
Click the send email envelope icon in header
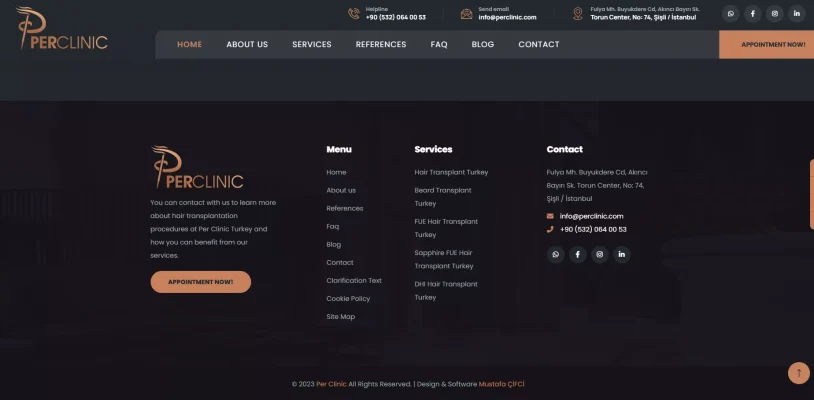point(467,13)
